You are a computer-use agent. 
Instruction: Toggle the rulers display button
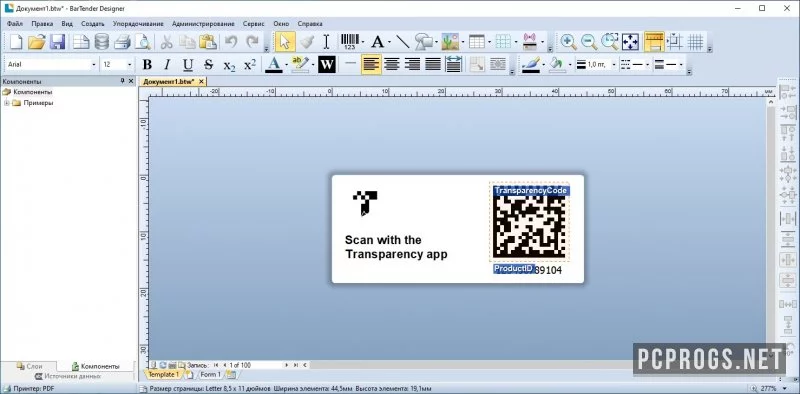point(654,42)
